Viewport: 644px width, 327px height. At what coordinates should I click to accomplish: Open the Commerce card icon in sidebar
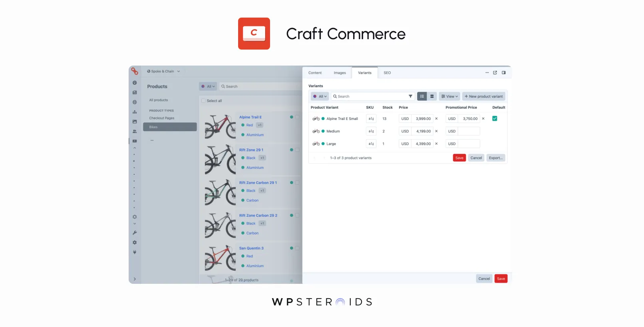[135, 141]
